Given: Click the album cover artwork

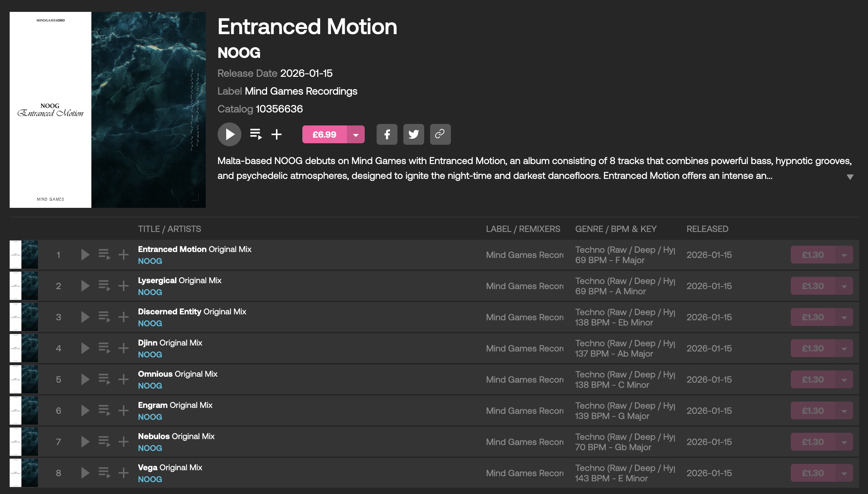Looking at the screenshot, I should pyautogui.click(x=108, y=110).
